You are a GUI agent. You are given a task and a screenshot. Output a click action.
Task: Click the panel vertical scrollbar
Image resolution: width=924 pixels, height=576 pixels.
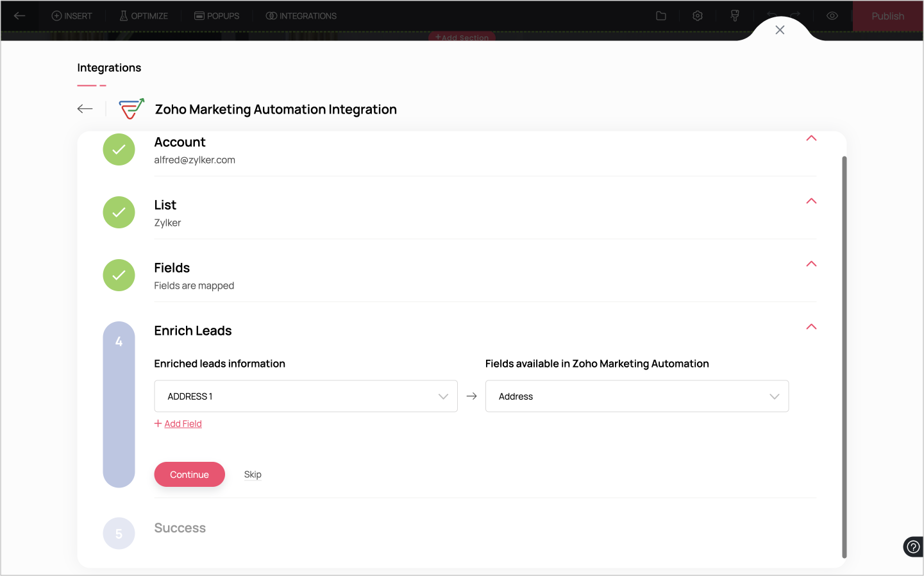click(844, 357)
